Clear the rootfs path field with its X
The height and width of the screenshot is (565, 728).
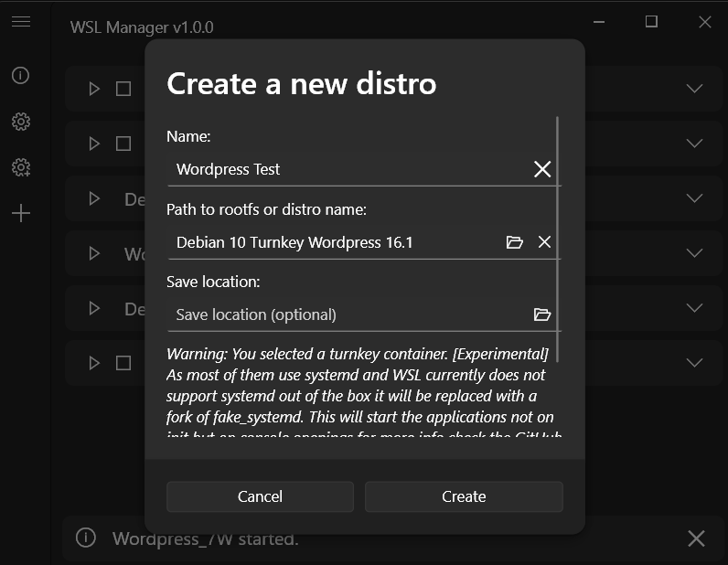(x=544, y=242)
